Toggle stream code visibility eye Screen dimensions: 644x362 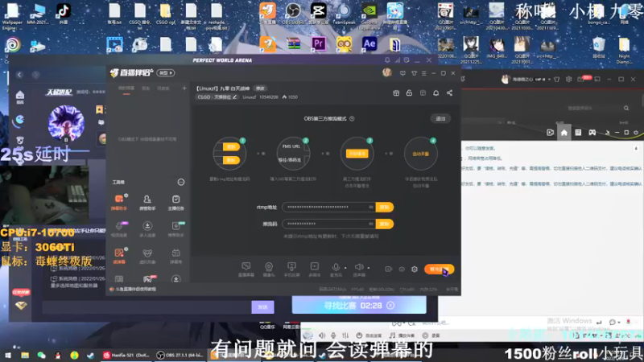[x=371, y=224]
